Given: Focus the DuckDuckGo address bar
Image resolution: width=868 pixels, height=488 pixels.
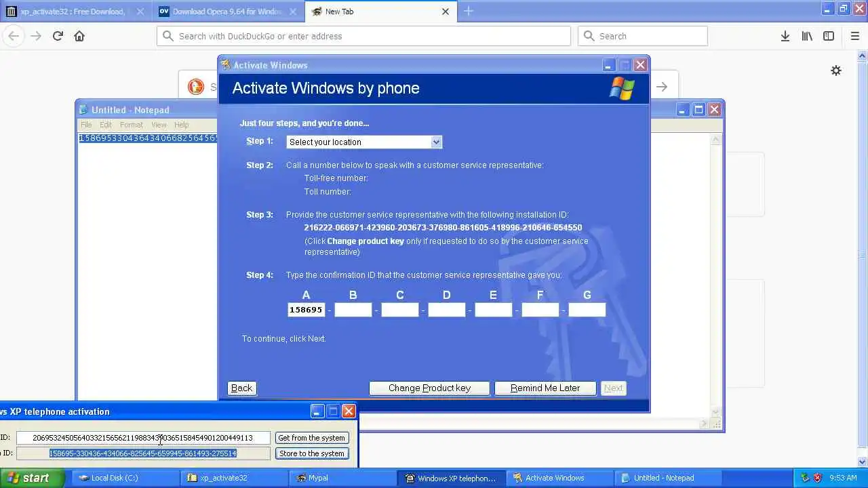Looking at the screenshot, I should pos(363,36).
